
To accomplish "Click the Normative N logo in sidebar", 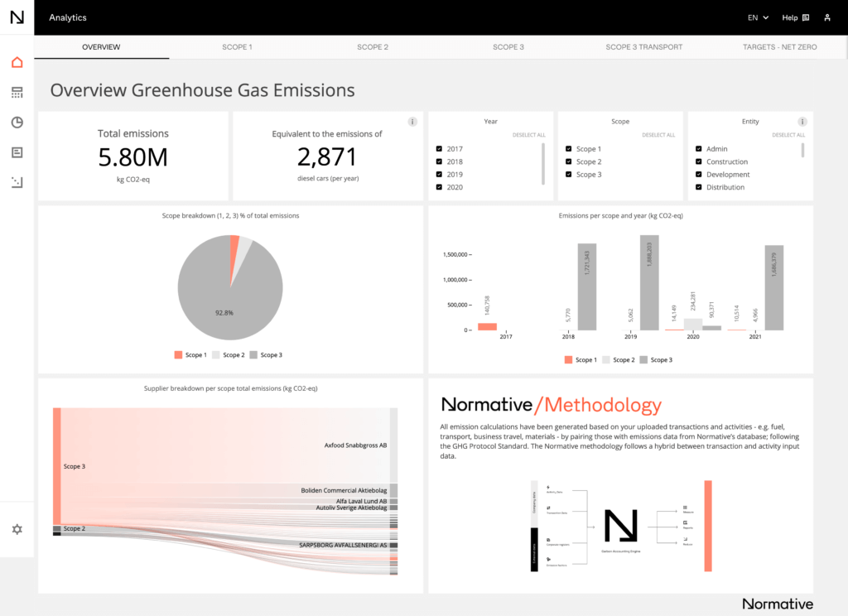I will pos(17,17).
